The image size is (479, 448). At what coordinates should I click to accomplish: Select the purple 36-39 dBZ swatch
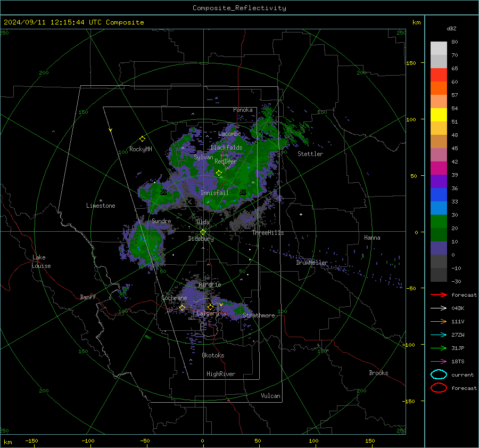439,182
